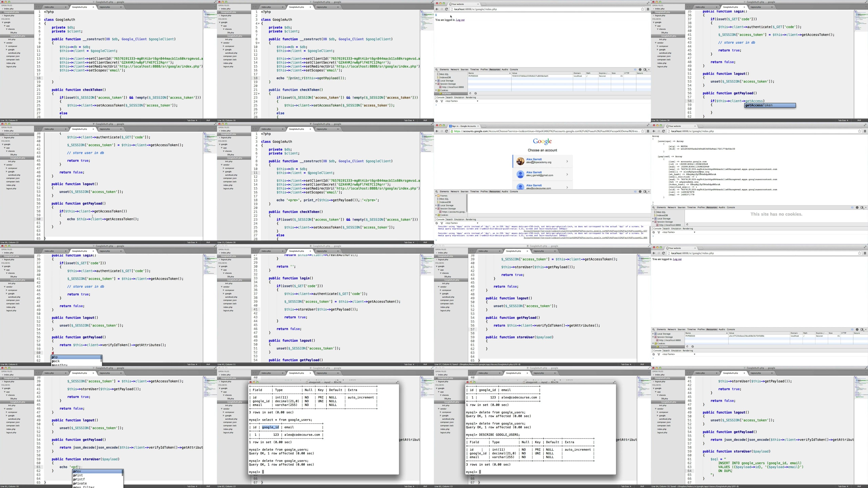
Task: Open '<top frame>' dropdown in 'no cookies' window
Action: [x=679, y=232]
